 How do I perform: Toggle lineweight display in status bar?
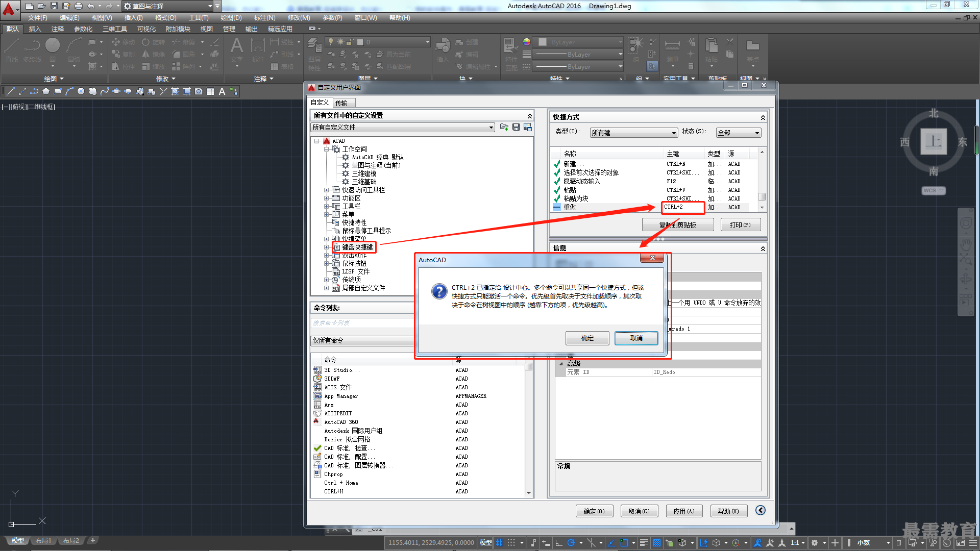pos(644,543)
